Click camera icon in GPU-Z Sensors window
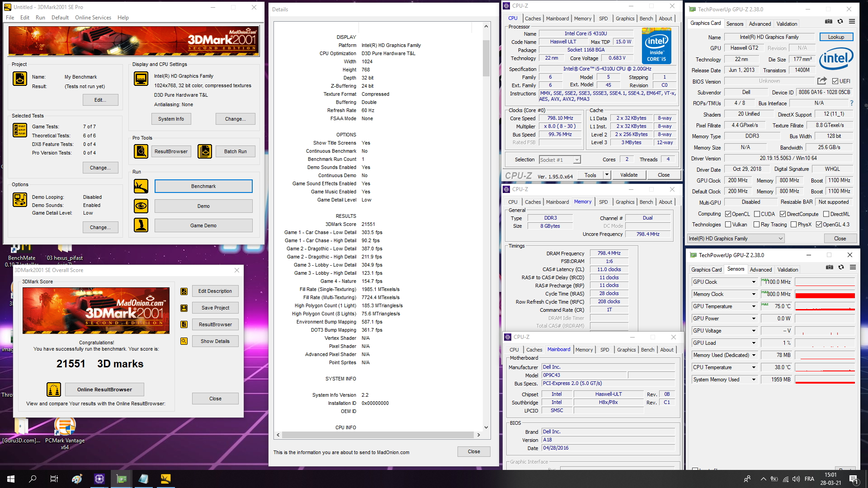Screen dimensions: 868x488 click(x=830, y=267)
